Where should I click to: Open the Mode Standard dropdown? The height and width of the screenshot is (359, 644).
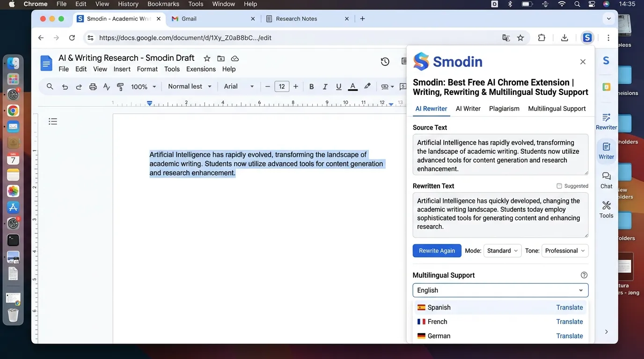(502, 251)
